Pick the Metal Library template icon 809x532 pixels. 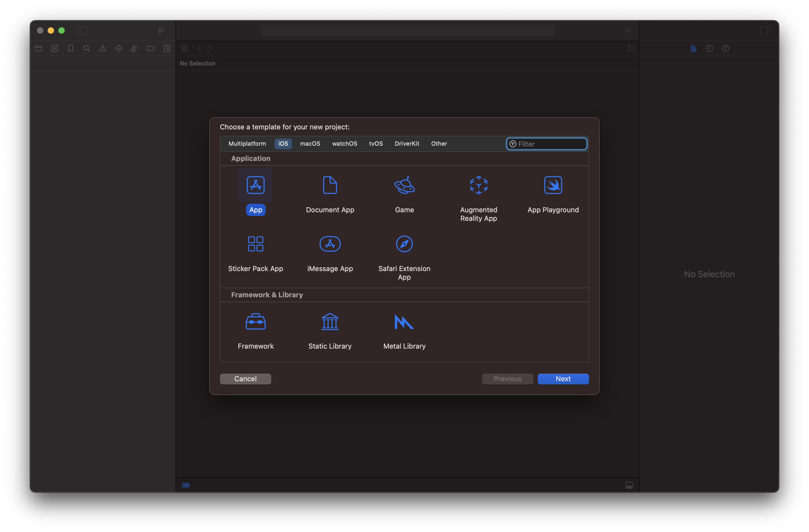404,321
